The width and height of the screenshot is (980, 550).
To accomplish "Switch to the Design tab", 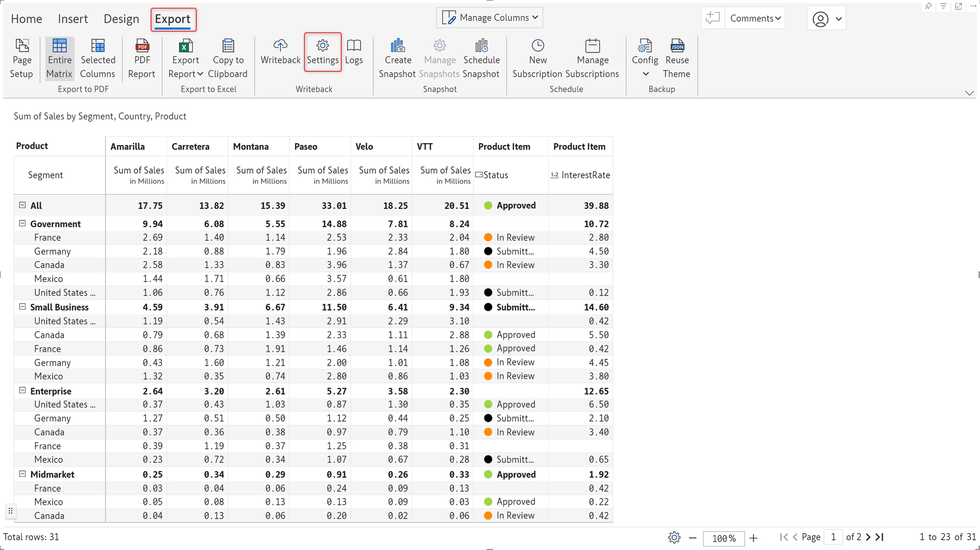I will click(x=121, y=19).
